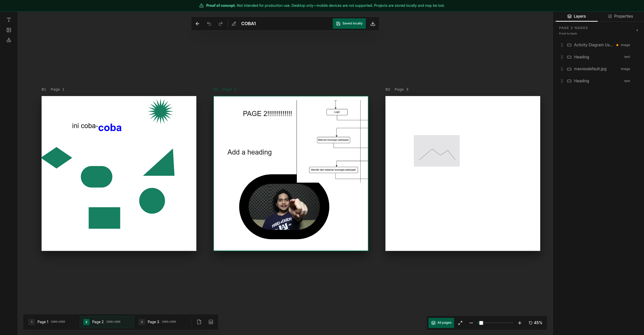Reset zoom at 45% indicator
This screenshot has height=335, width=644.
tap(536, 323)
